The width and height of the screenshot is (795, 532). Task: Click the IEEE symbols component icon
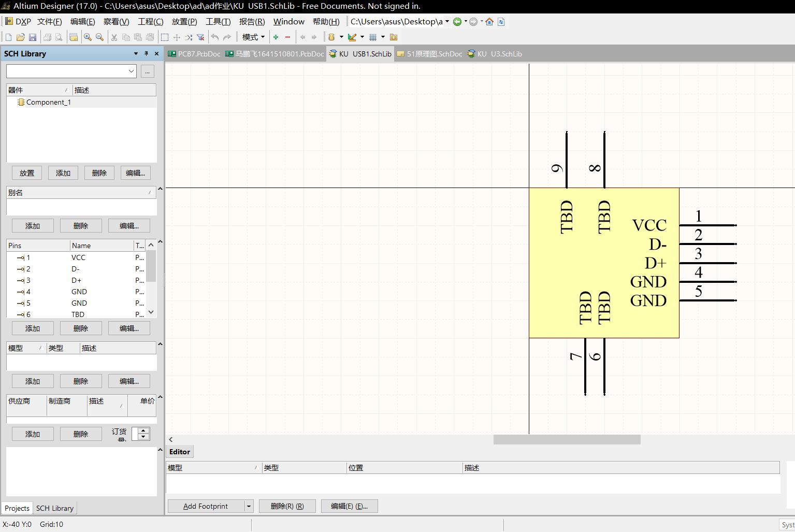(x=332, y=37)
